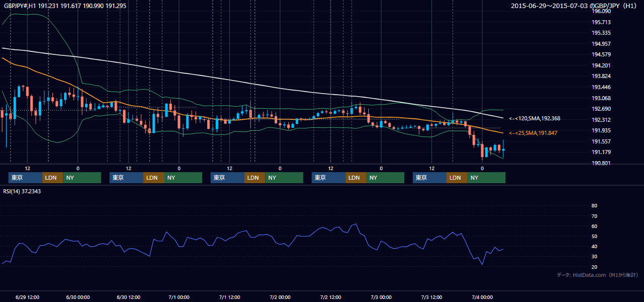Click price axis value 190.801

coord(601,163)
